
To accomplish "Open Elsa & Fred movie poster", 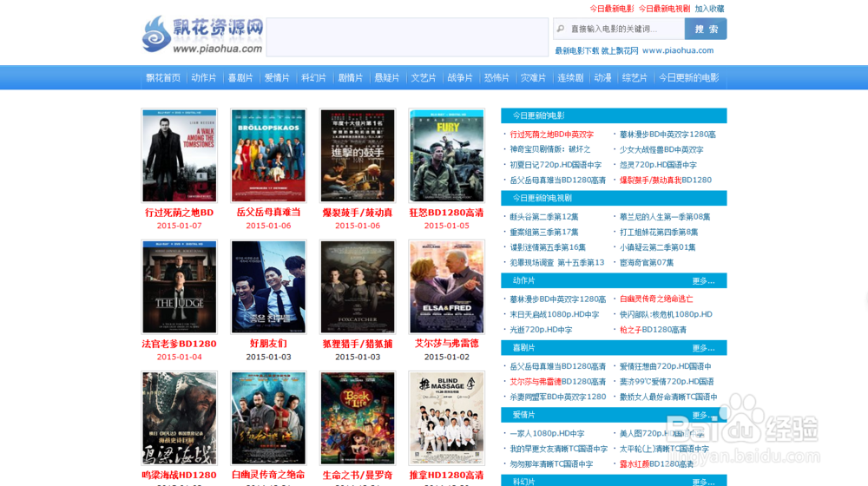I will [x=447, y=286].
